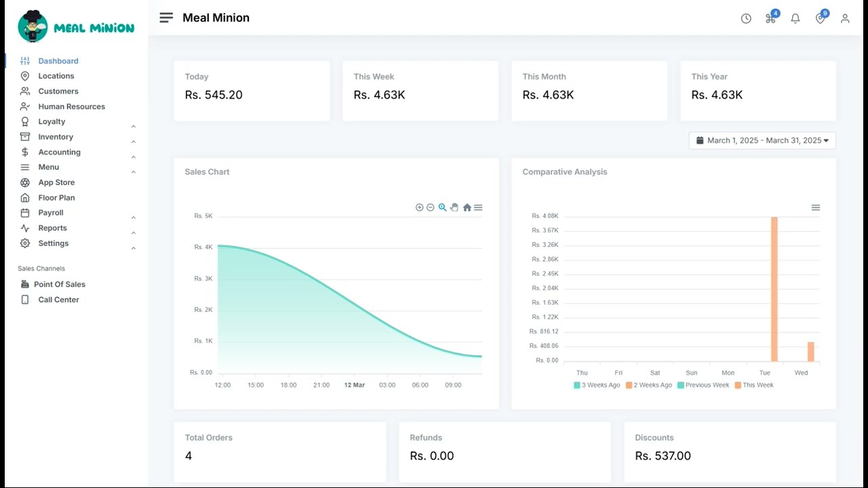Click the Floor Plan home icon
Screen dimensions: 868x488
[x=25, y=197]
